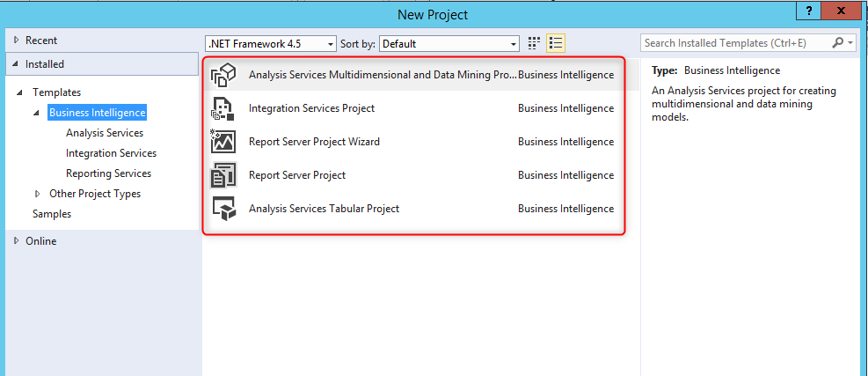This screenshot has height=376, width=868.
Task: Click the Report Server Project Wizard icon
Action: coord(223,142)
